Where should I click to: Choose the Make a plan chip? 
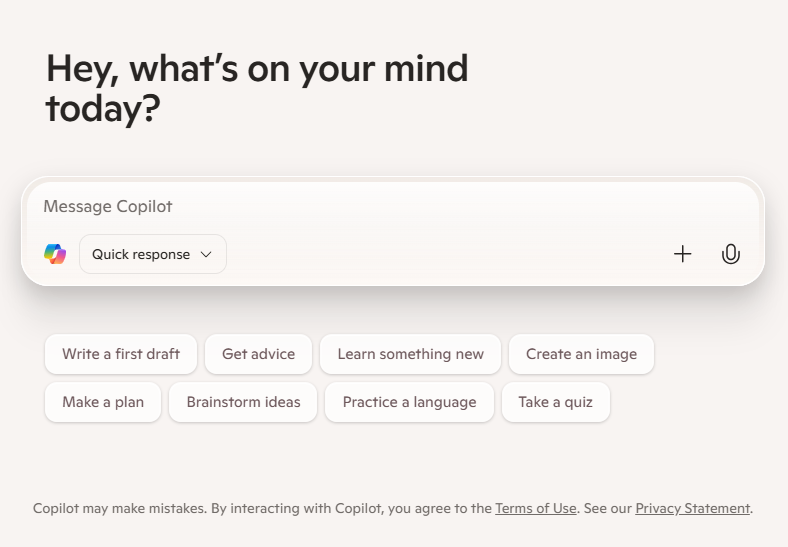[103, 402]
